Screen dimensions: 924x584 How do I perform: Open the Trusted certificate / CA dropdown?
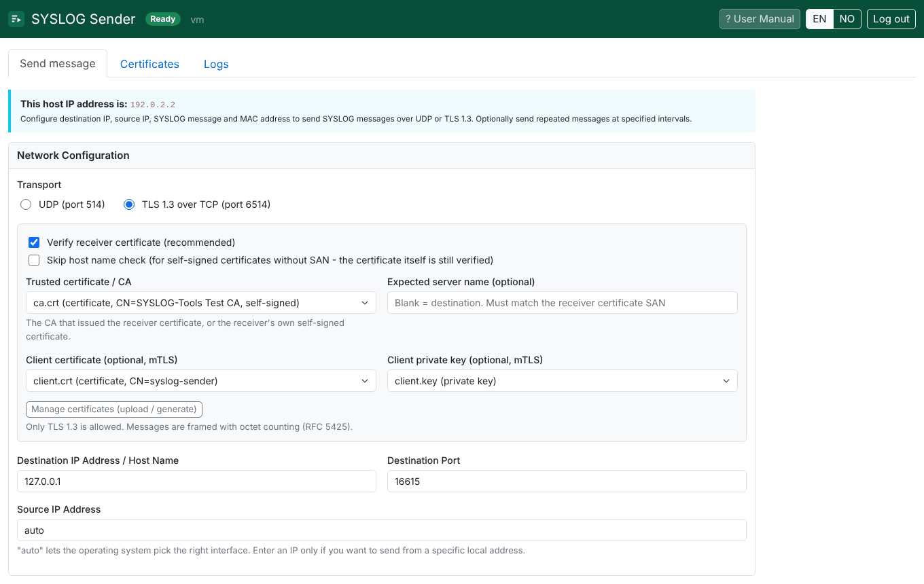click(x=201, y=303)
